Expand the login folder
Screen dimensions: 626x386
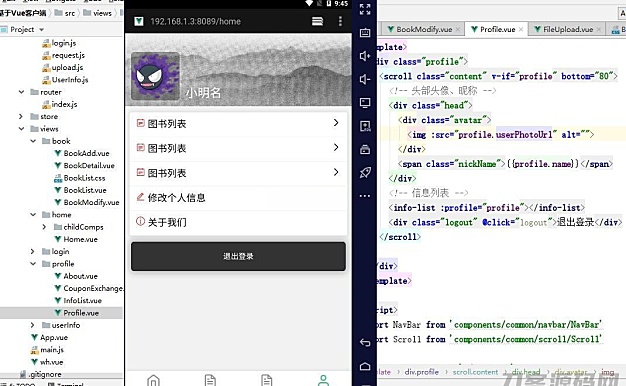[x=33, y=251]
